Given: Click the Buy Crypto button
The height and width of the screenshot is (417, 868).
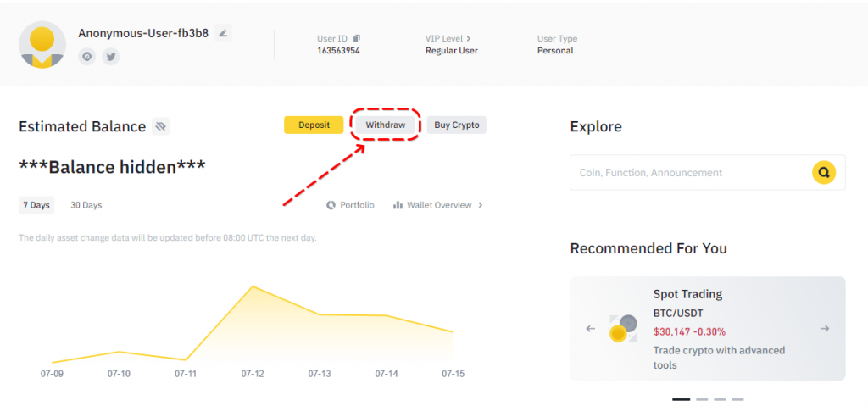Looking at the screenshot, I should 456,125.
